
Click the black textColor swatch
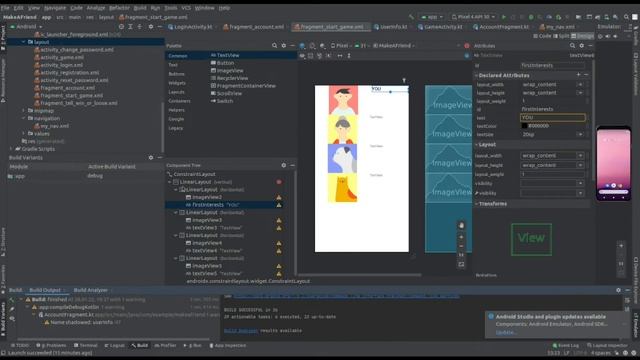tap(524, 126)
